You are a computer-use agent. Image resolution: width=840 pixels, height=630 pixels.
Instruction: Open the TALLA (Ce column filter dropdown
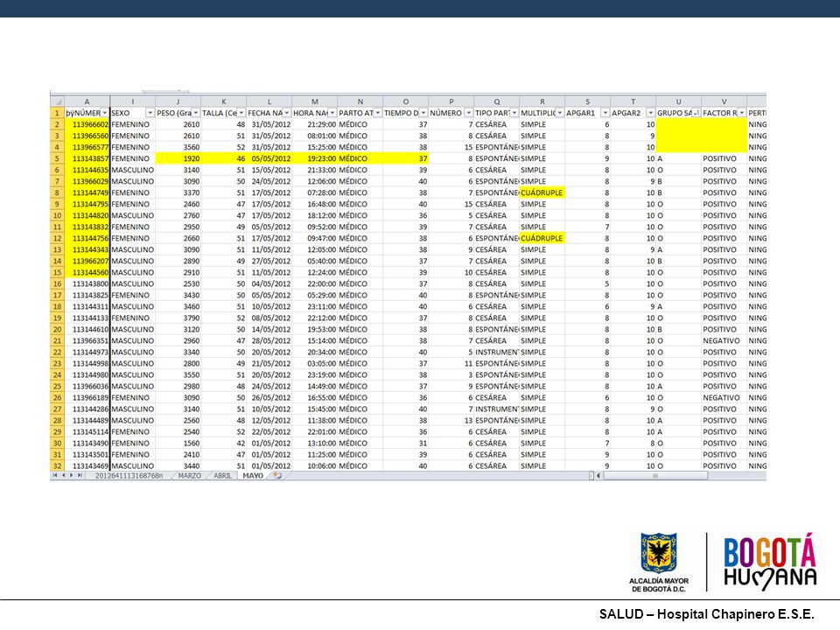(x=241, y=113)
